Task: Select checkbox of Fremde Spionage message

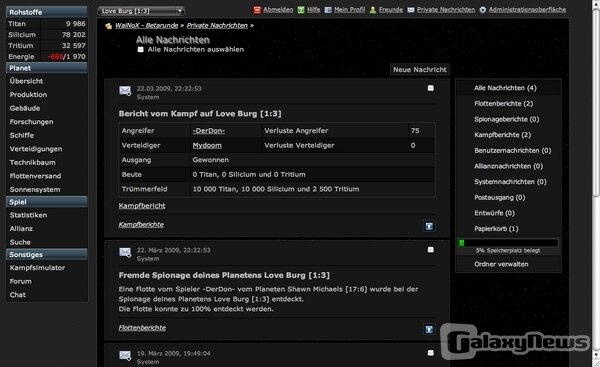Action: click(x=430, y=250)
